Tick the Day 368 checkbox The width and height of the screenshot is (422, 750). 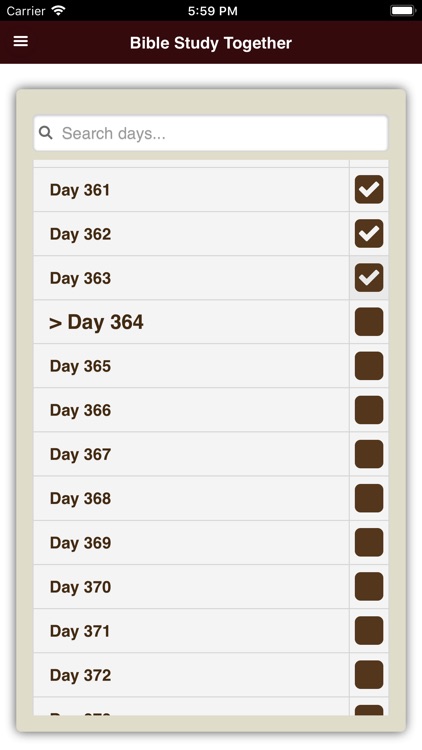tap(369, 498)
